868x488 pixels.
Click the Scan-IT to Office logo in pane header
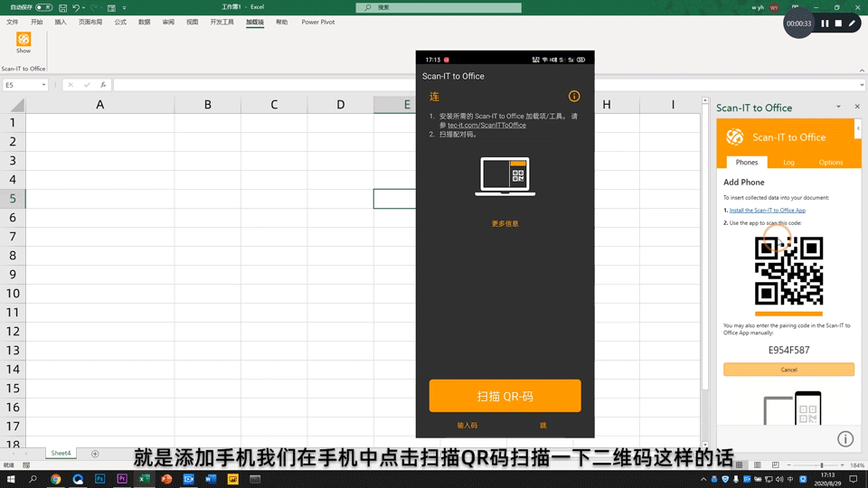click(x=735, y=136)
